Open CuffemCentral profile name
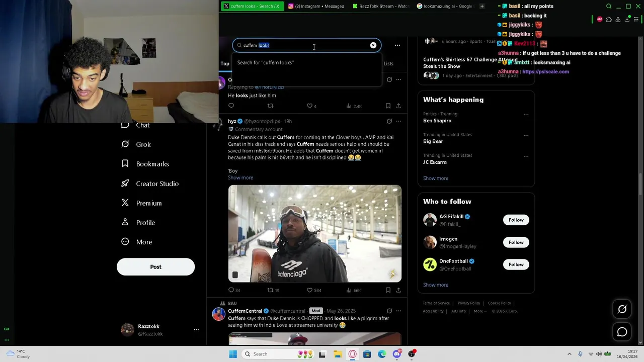The image size is (644, 362). [x=245, y=311]
